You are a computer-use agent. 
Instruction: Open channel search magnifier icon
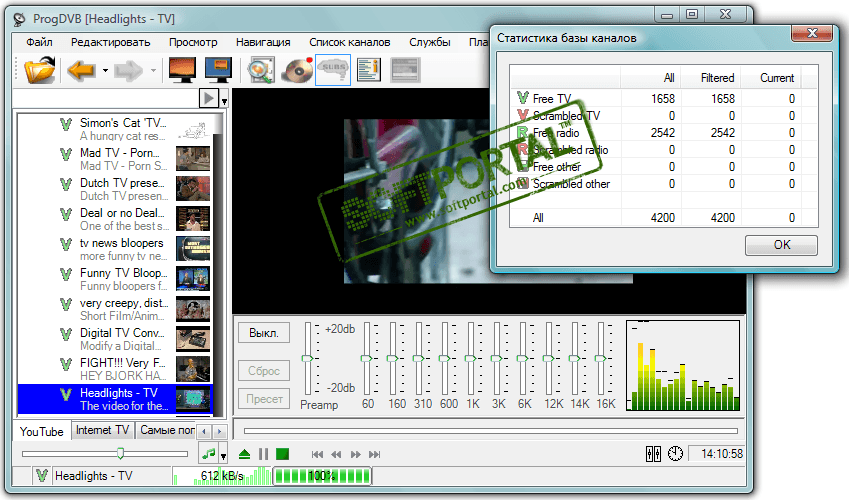[260, 70]
